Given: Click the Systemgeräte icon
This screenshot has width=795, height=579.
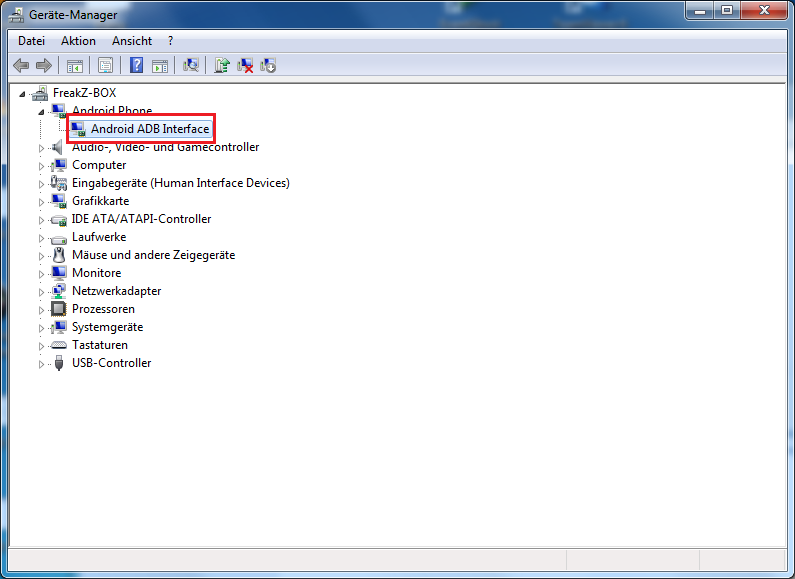Looking at the screenshot, I should 59,327.
